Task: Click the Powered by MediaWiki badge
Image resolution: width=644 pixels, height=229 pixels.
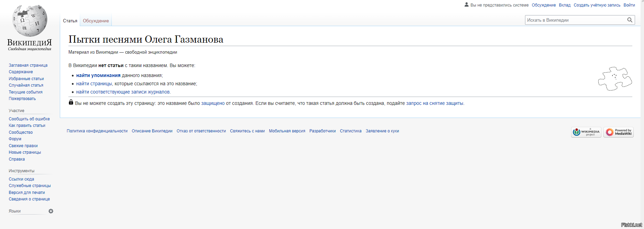Action: 619,132
